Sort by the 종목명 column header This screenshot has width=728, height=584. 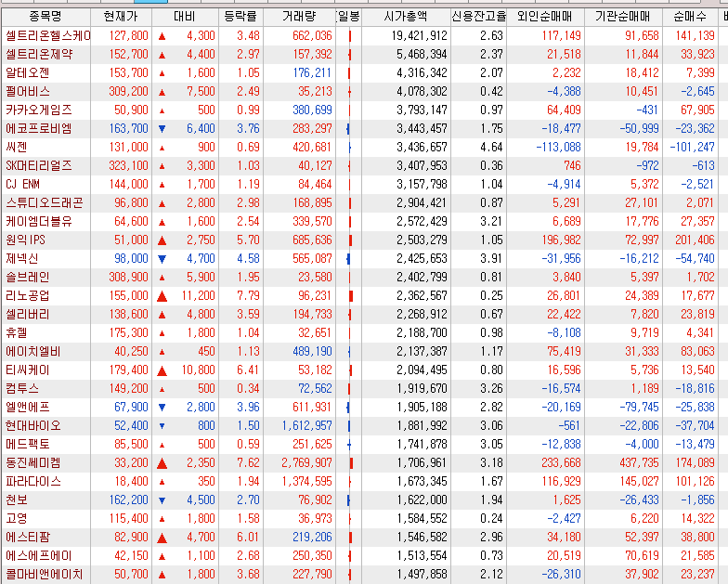pos(45,17)
